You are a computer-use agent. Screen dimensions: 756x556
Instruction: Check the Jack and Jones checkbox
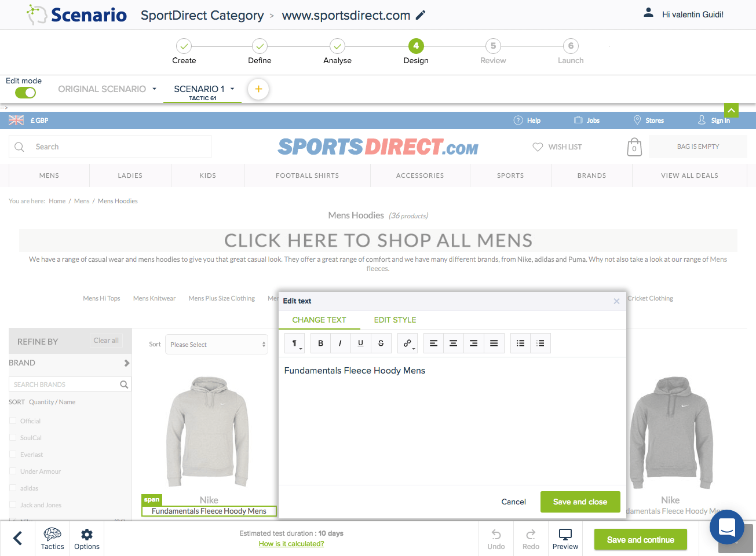click(13, 505)
